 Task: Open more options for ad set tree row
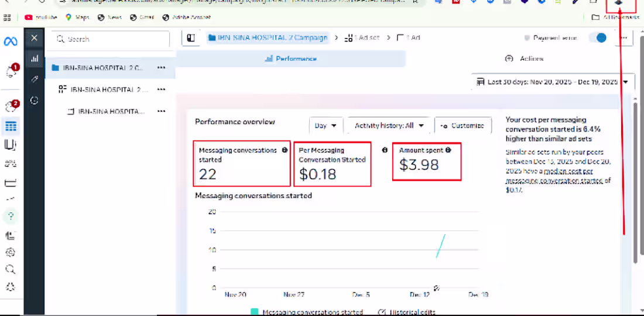pos(161,90)
